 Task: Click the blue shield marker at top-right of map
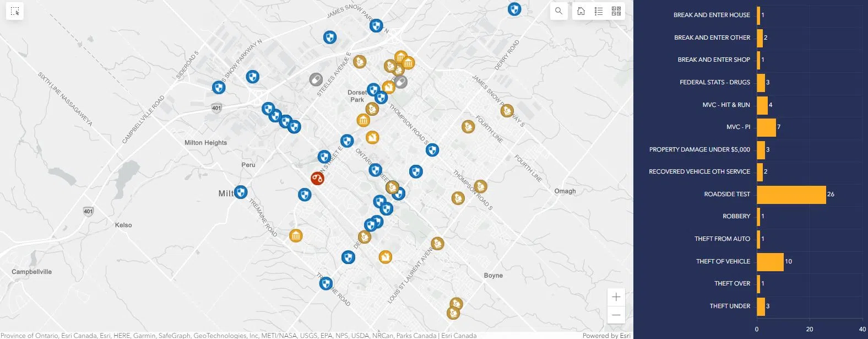click(514, 9)
